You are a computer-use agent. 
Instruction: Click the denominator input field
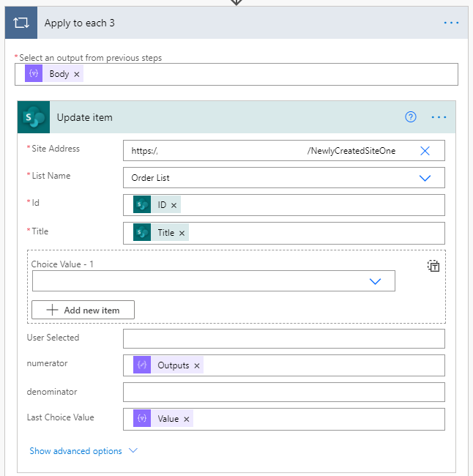(x=284, y=393)
